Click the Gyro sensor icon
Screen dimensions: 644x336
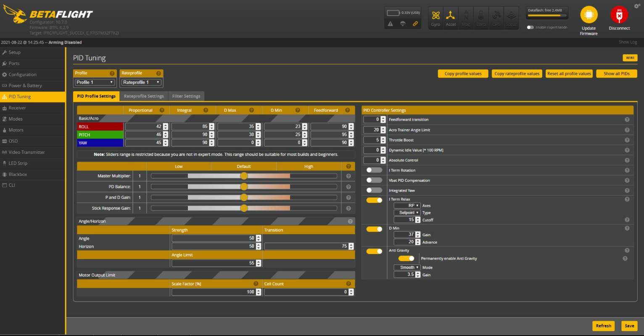point(436,18)
